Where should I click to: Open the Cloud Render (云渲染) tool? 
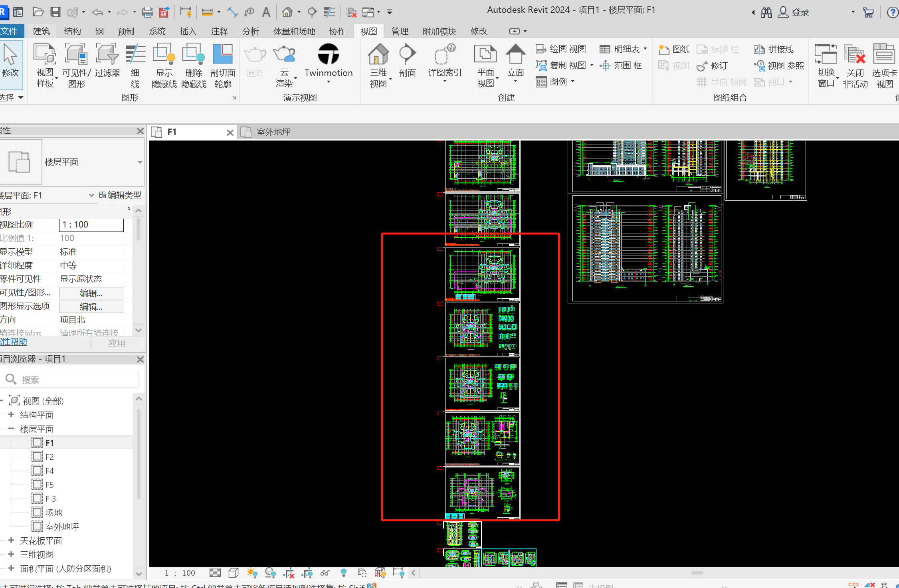coord(284,66)
